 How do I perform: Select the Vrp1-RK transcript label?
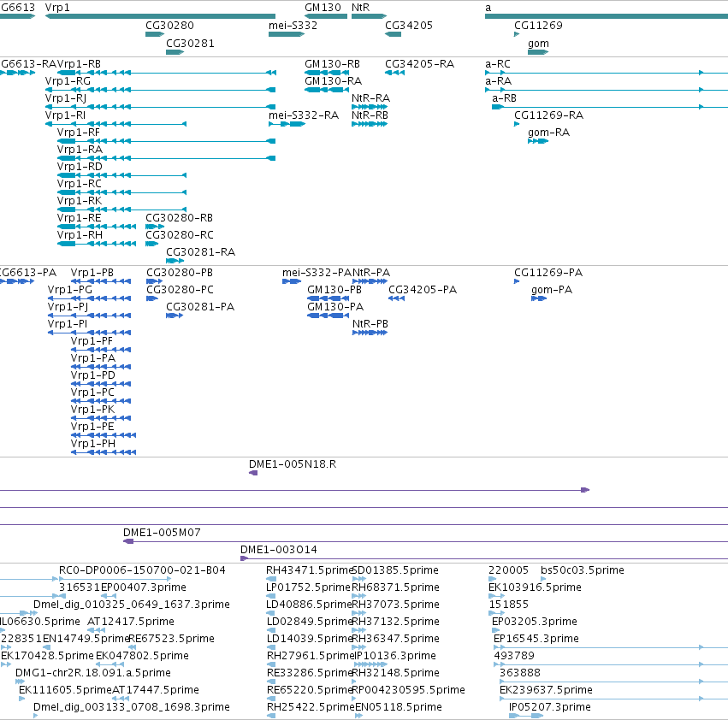click(x=80, y=202)
